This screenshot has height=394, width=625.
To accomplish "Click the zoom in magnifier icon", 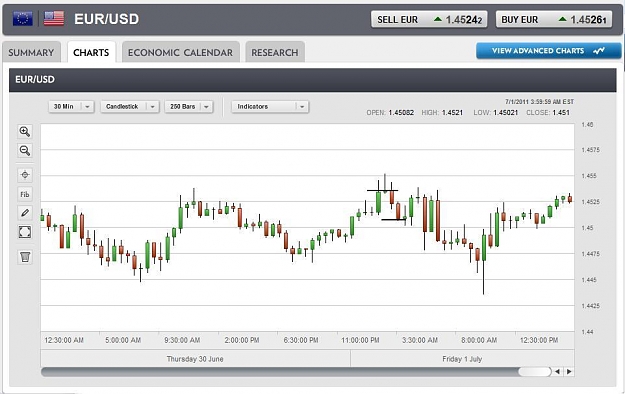I will click(25, 132).
